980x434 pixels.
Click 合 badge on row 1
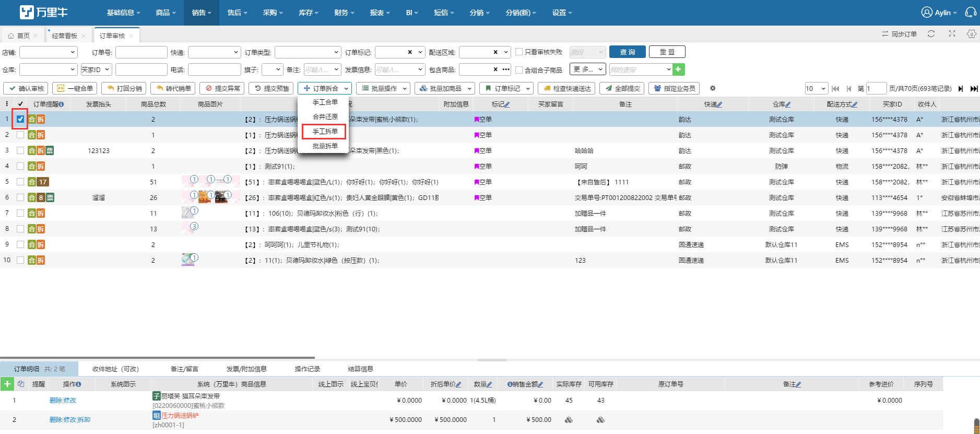[x=32, y=119]
